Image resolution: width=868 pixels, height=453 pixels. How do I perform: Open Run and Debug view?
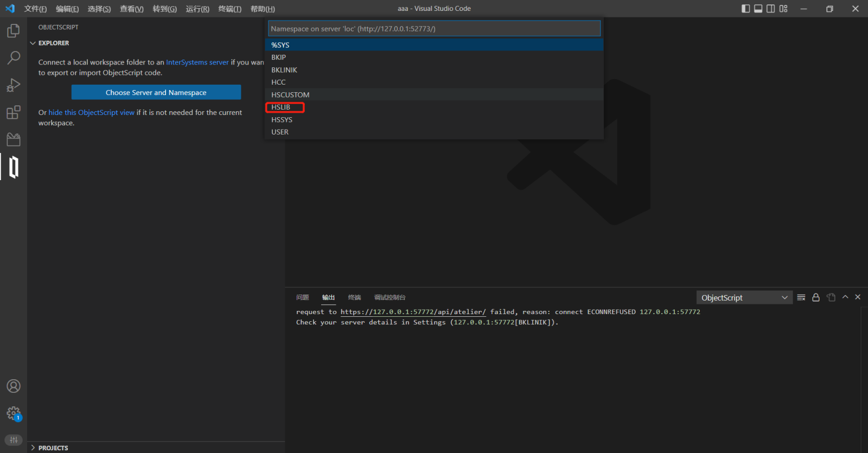click(x=14, y=85)
